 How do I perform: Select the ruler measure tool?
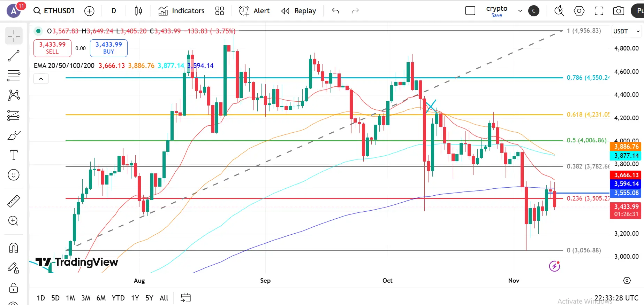tap(14, 201)
